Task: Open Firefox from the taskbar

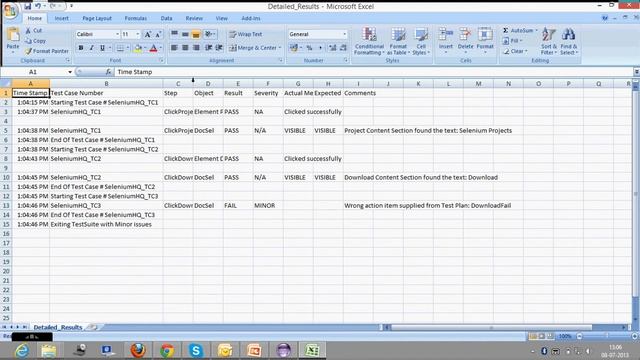Action: [x=138, y=350]
